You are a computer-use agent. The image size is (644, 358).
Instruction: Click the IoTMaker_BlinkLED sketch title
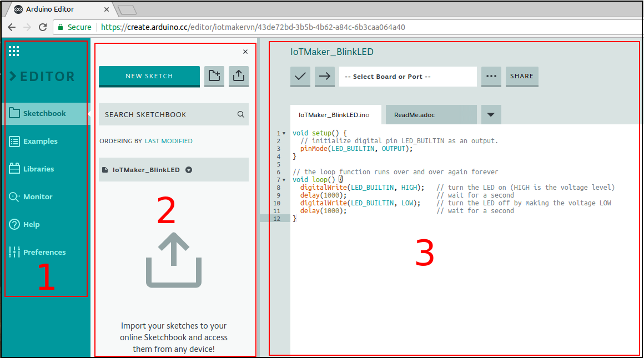[x=332, y=52]
